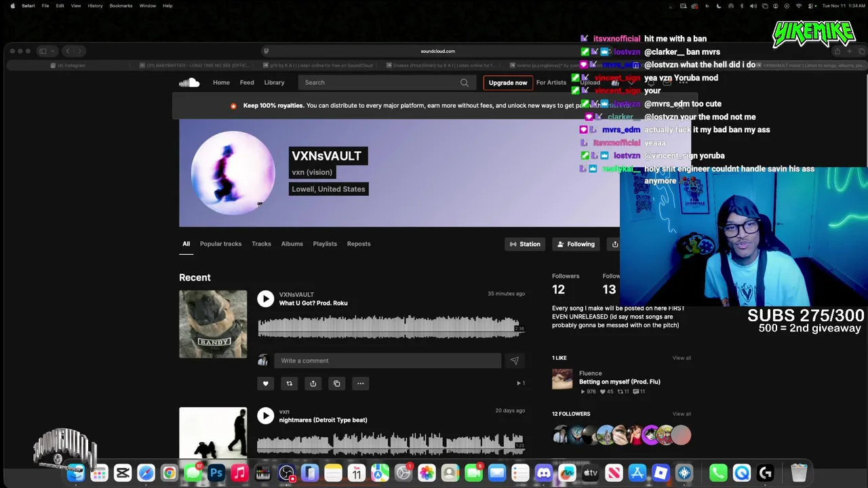Switch to the Instagram browser tab

[x=68, y=66]
